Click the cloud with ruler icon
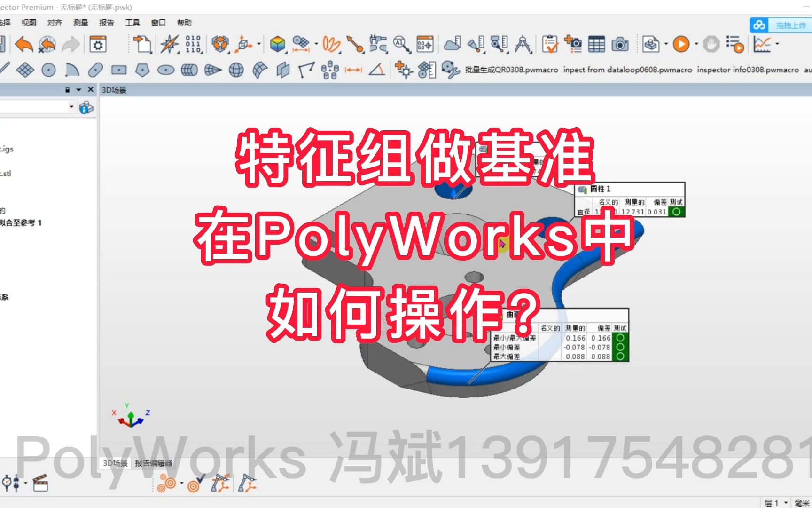 point(452,44)
